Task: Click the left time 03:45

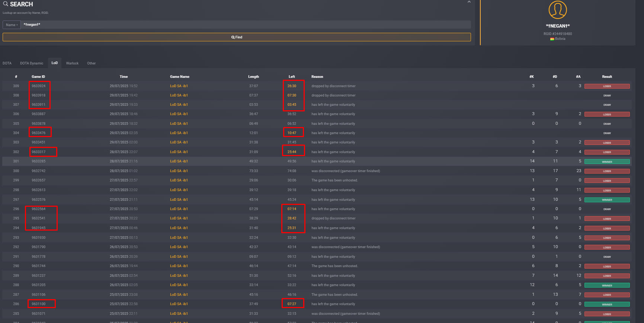Action: (x=292, y=105)
